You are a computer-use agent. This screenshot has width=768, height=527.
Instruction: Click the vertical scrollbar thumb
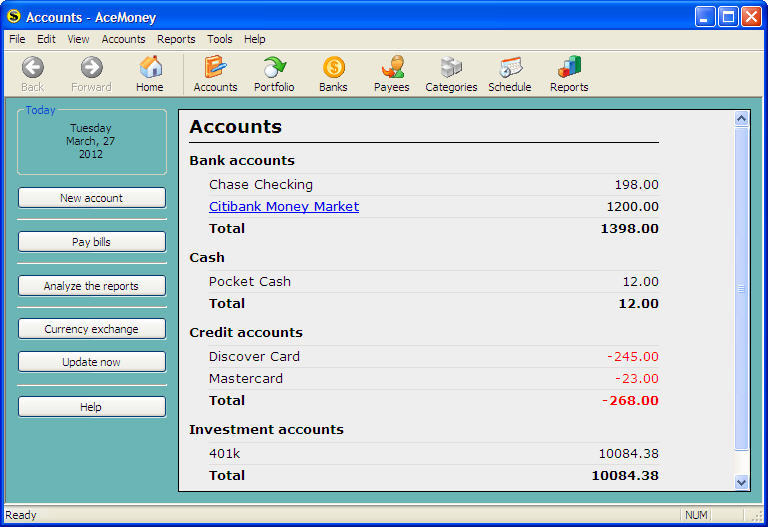tap(742, 288)
